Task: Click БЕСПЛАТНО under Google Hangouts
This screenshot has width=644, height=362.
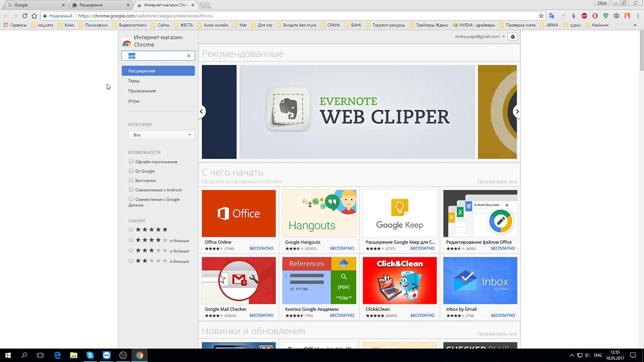Action: click(342, 248)
